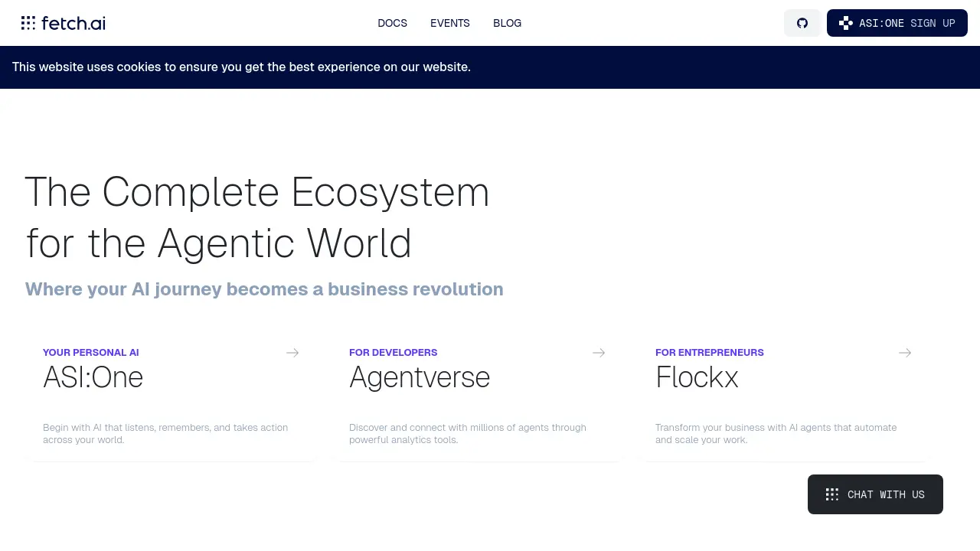Select the FOR ENTREPRENEURS label link
Screen dimensions: 980x551
point(709,353)
